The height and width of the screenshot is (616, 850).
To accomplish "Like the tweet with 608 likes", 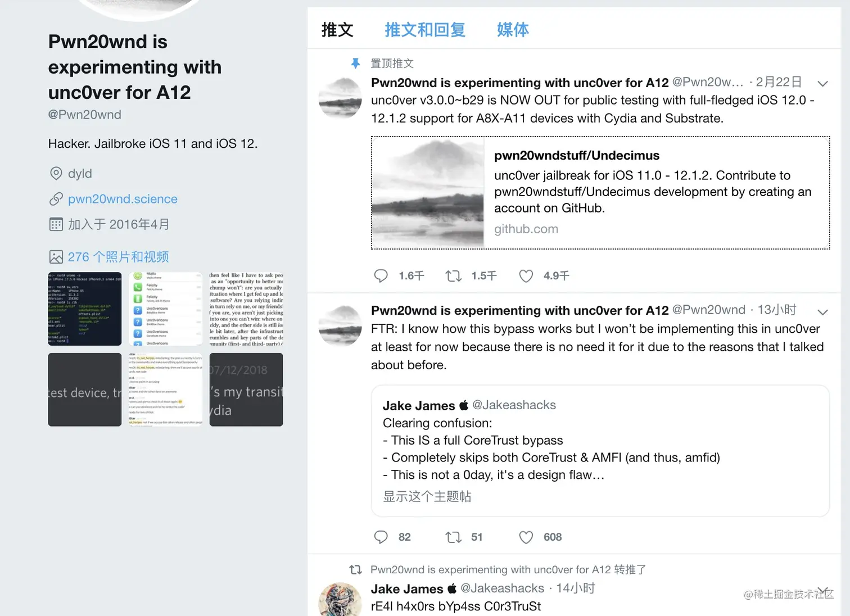I will [x=526, y=537].
